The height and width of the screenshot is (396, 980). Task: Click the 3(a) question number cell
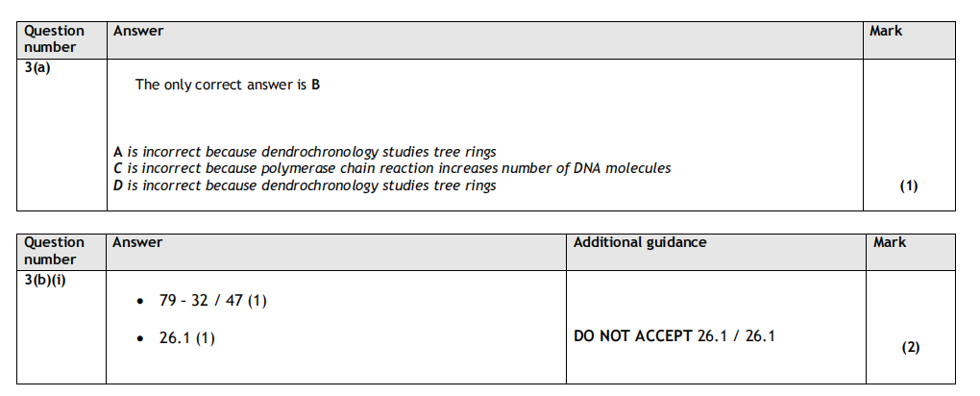click(37, 69)
